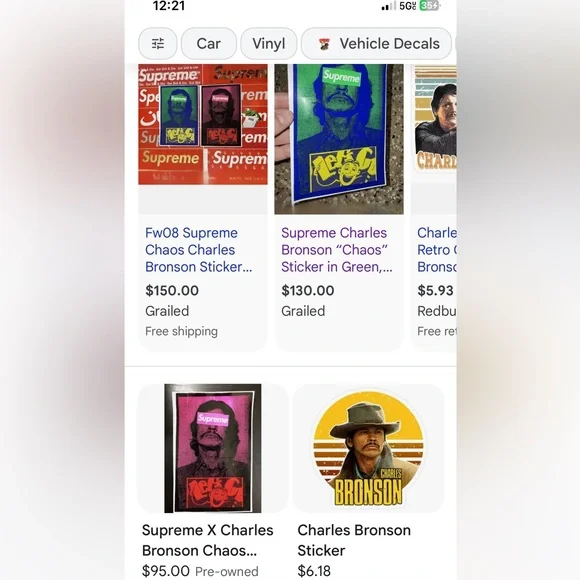580x580 pixels.
Task: Select the Car filter chip
Action: 209,44
